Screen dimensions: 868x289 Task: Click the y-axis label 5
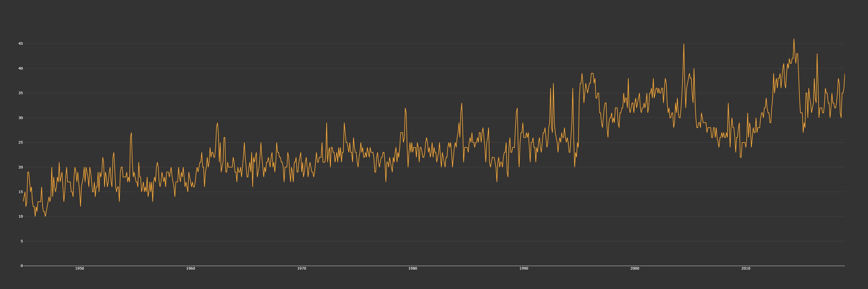(22, 241)
